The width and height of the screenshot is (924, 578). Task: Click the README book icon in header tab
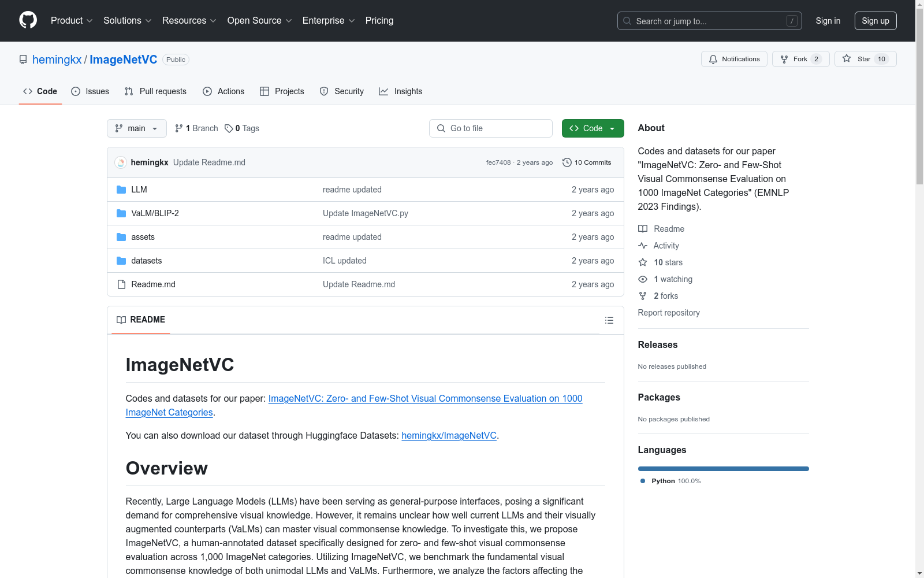click(121, 320)
